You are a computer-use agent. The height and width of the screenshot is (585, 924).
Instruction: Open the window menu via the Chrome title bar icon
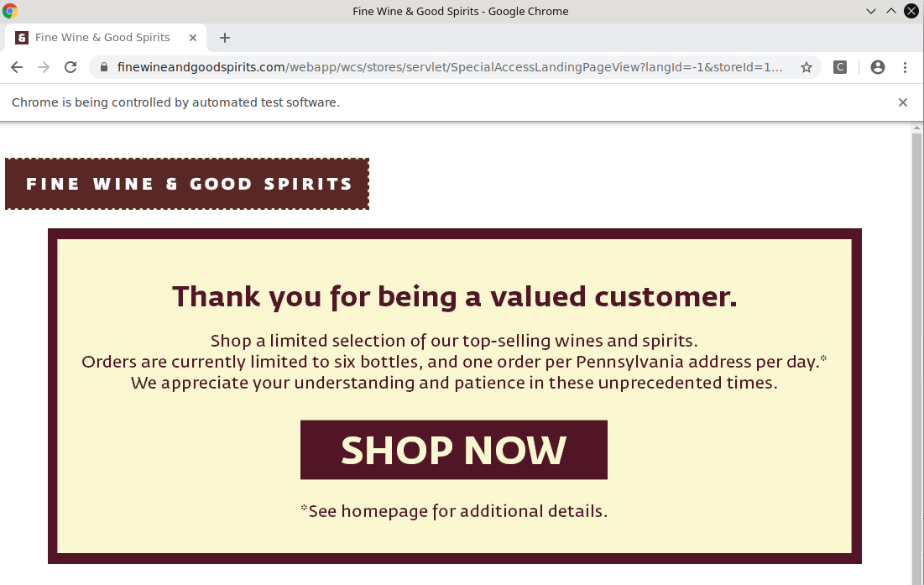pyautogui.click(x=10, y=11)
